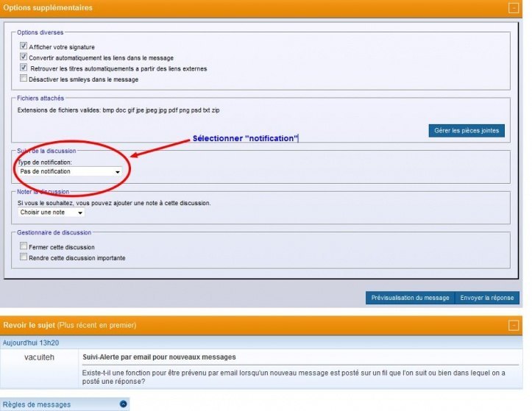Tick Rendre cette discussion importante
This screenshot has width=532, height=411.
[x=24, y=257]
